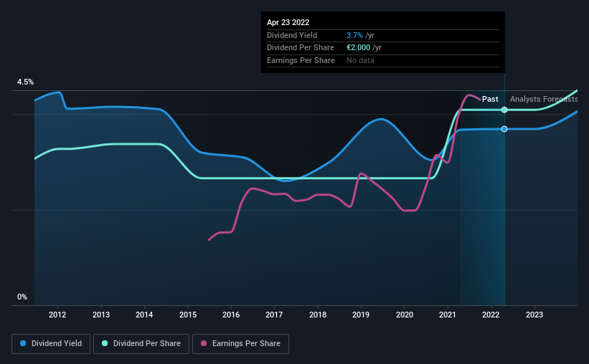Image resolution: width=589 pixels, height=364 pixels.
Task: Click the 3.7% dividend yield value
Action: click(x=354, y=35)
